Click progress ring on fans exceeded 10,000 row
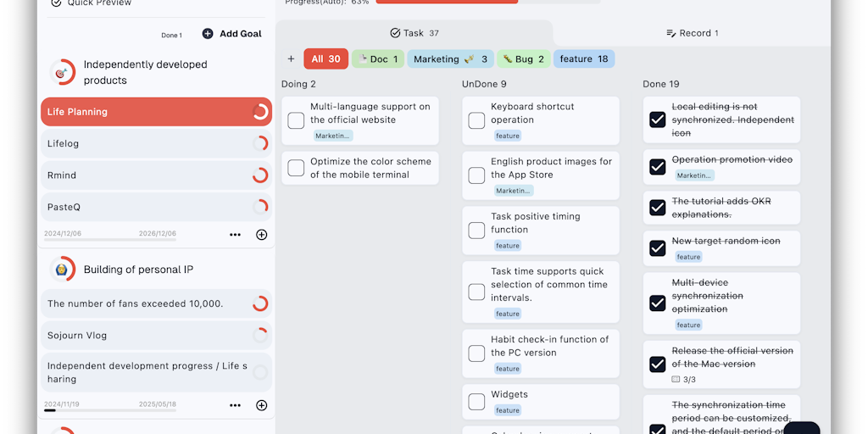The height and width of the screenshot is (434, 868). coord(260,304)
